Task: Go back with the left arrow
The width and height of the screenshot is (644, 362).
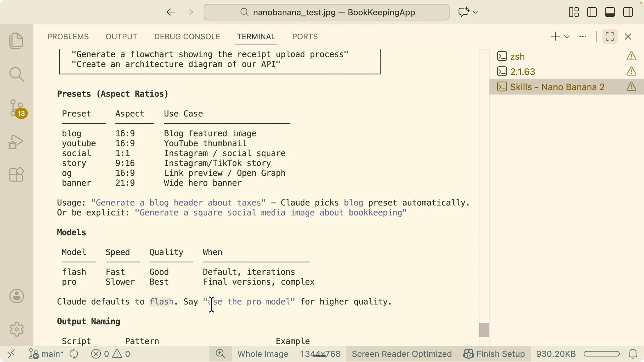Action: click(x=171, y=12)
